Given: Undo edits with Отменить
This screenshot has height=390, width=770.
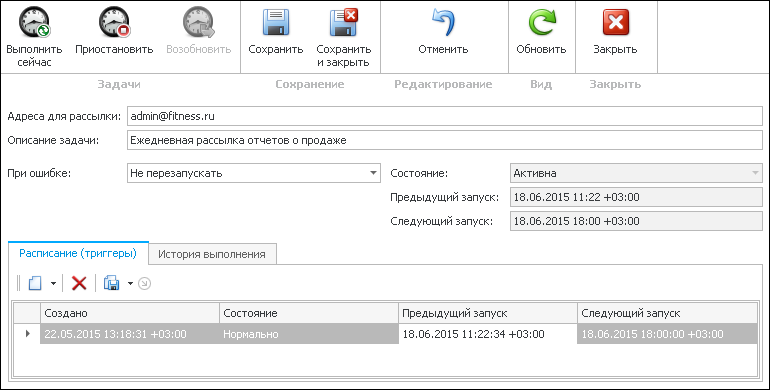Looking at the screenshot, I should (x=443, y=30).
